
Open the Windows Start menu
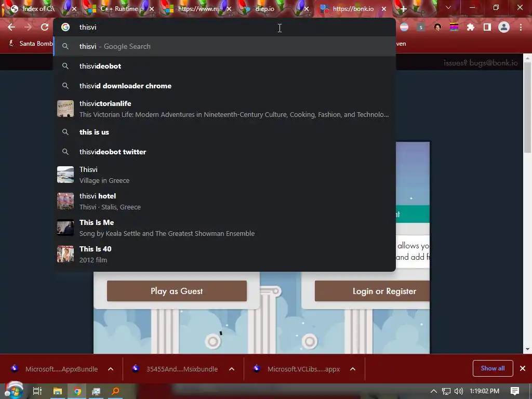point(14,391)
